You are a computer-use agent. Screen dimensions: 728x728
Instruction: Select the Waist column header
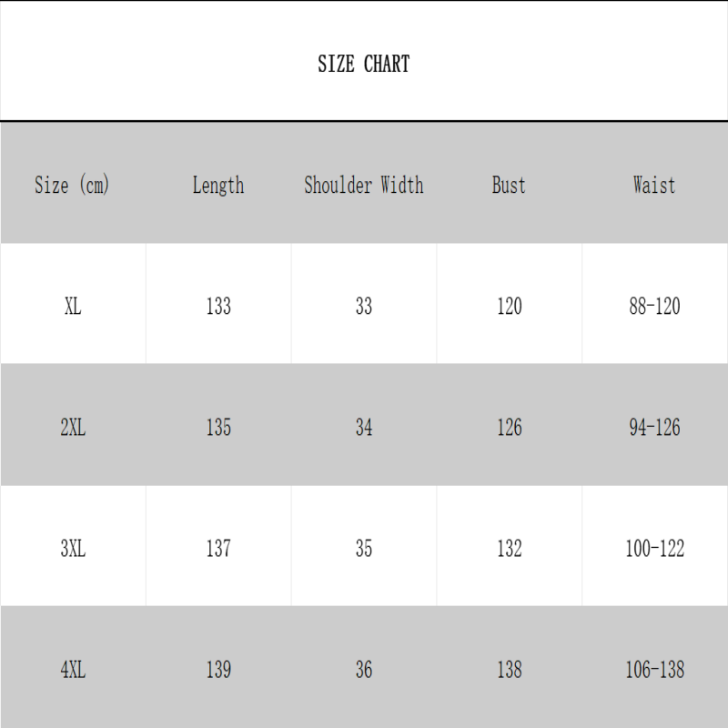tap(654, 185)
